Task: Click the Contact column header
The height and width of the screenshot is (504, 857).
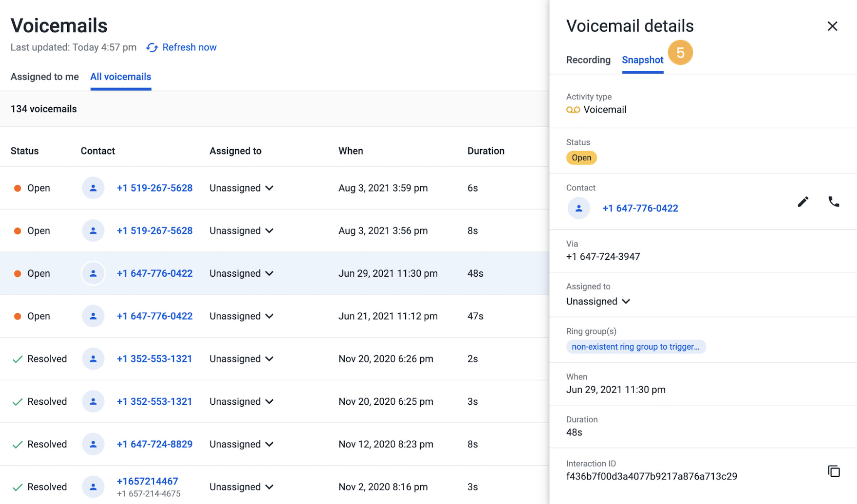Action: point(98,151)
